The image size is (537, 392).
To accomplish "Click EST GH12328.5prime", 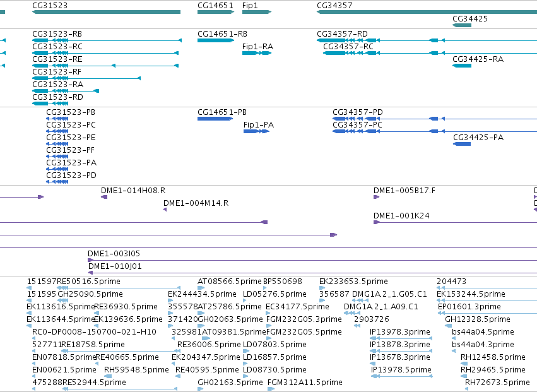I will (447, 326).
